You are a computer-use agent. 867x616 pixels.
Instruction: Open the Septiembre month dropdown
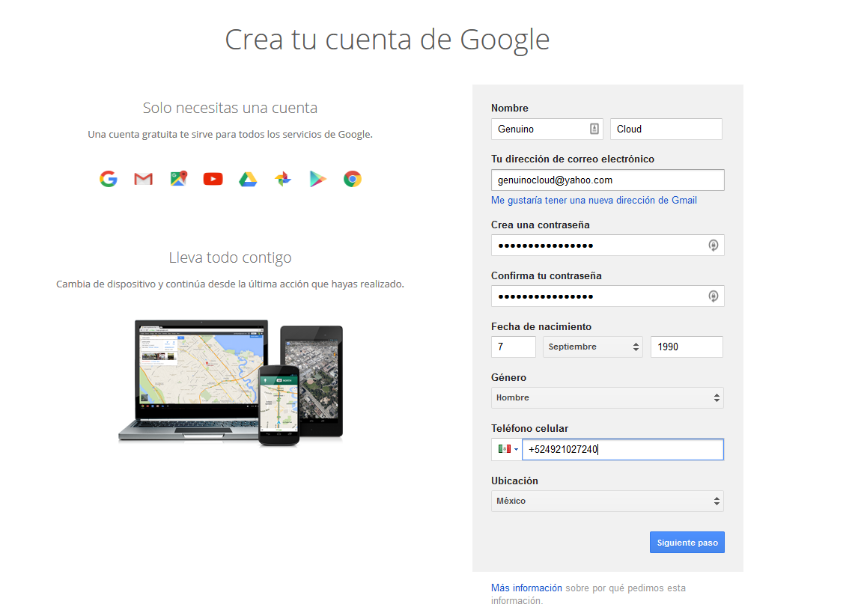(593, 347)
